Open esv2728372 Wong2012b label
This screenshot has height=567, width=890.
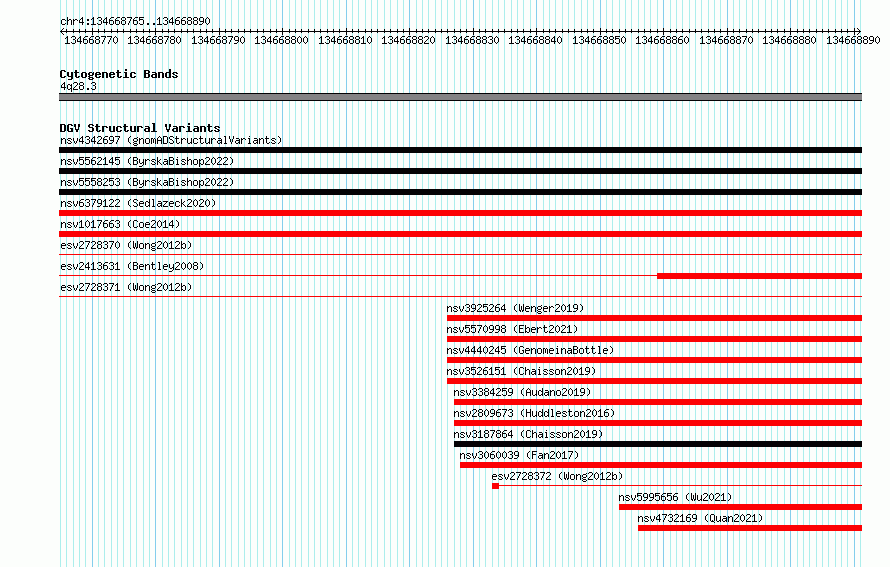tap(557, 476)
